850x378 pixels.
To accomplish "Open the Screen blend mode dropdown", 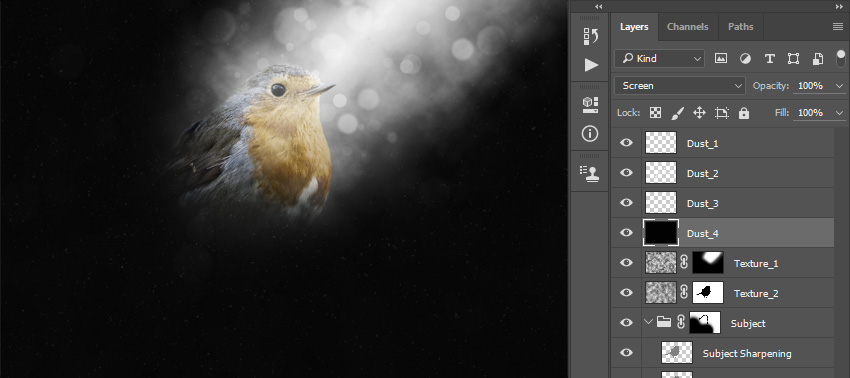I will 680,86.
